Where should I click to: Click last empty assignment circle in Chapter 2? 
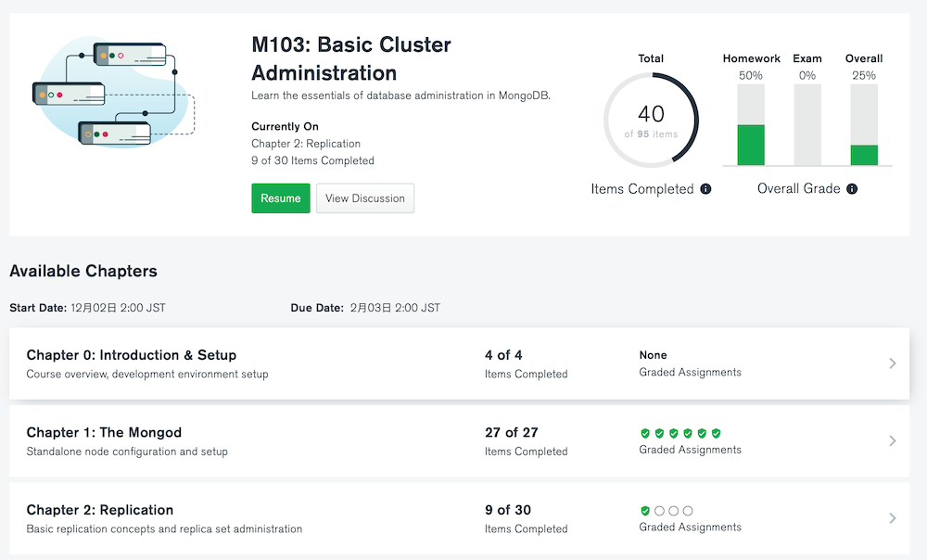coord(688,511)
